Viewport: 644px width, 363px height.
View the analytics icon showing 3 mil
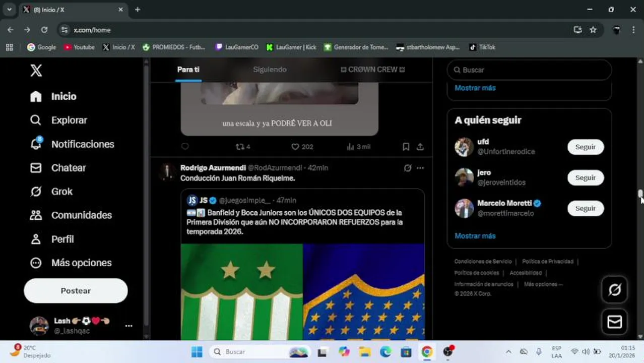click(x=358, y=147)
